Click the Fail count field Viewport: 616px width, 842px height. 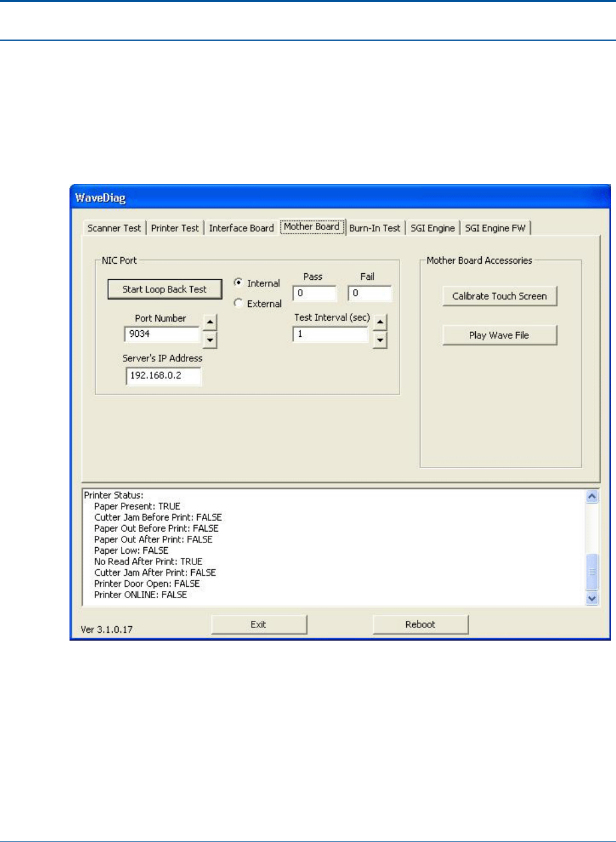tap(370, 294)
